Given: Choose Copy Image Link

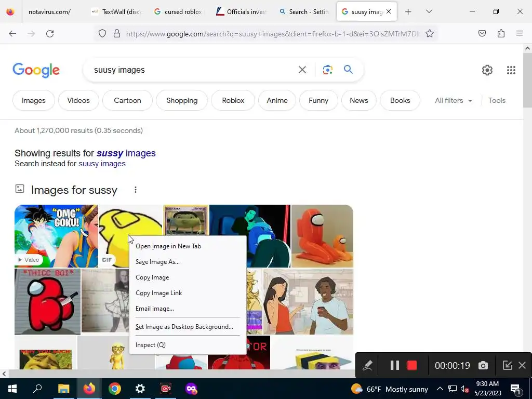Looking at the screenshot, I should point(188,293).
